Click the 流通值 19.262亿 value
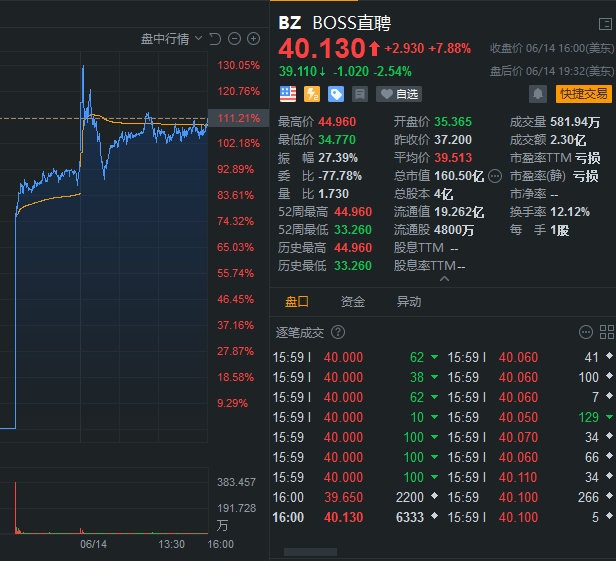 [459, 212]
